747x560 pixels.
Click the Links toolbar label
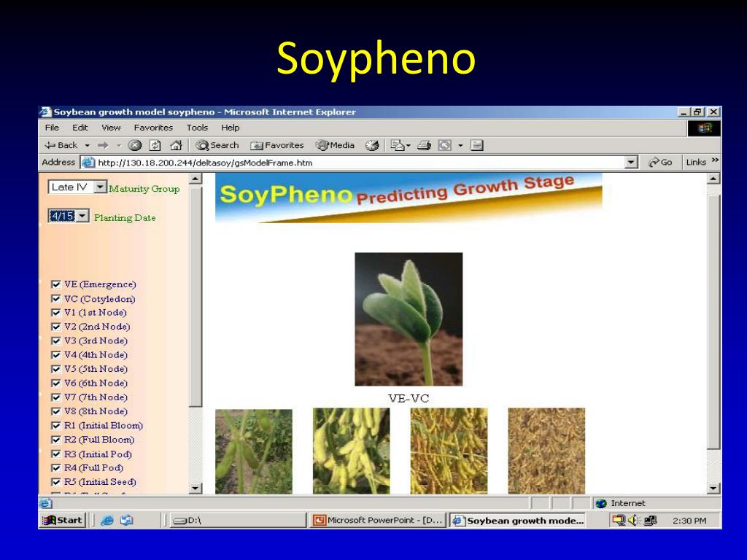coord(696,163)
